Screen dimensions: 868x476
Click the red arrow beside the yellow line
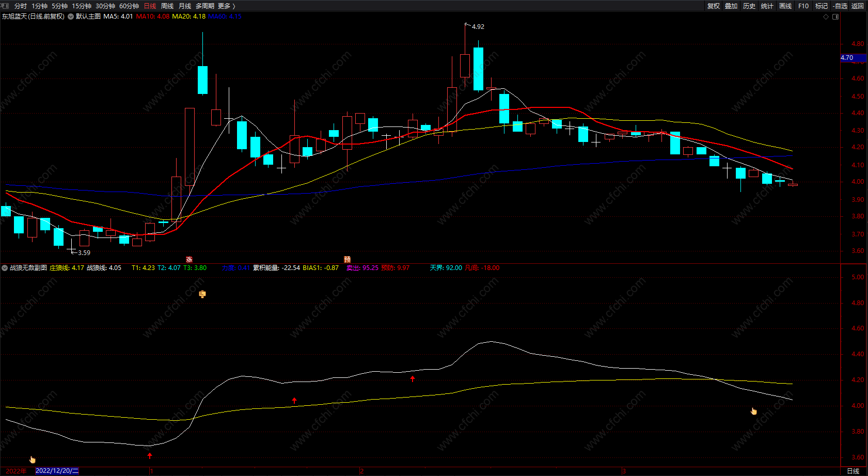294,400
